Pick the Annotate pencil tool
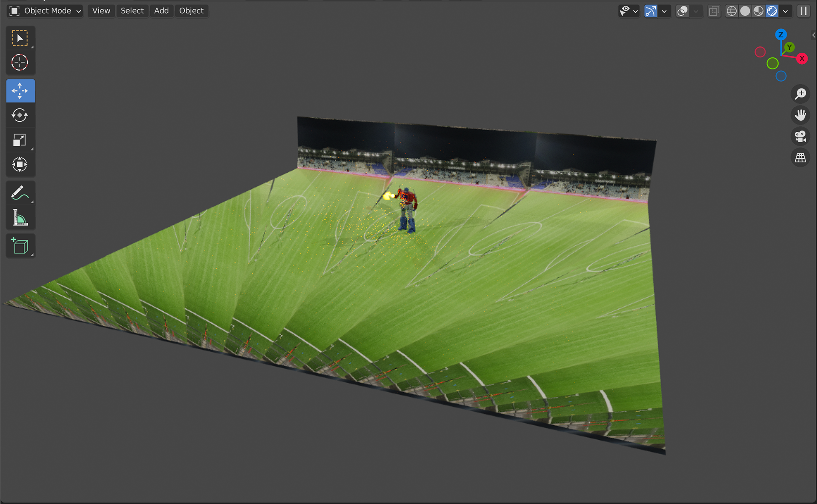The width and height of the screenshot is (817, 504). tap(20, 193)
